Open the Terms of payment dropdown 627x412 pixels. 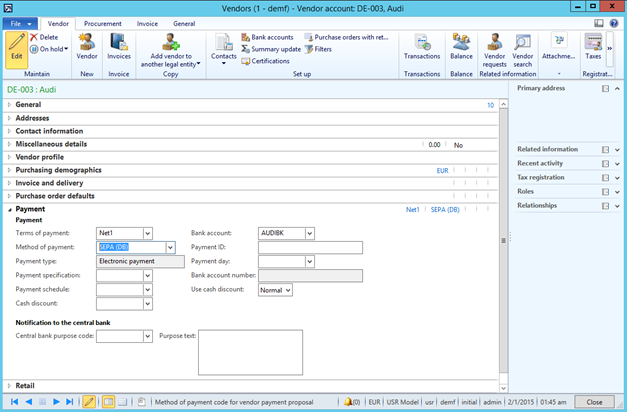pos(147,234)
